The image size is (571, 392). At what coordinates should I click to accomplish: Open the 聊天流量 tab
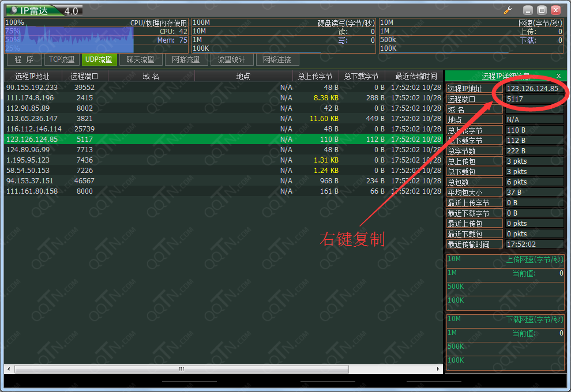[141, 59]
